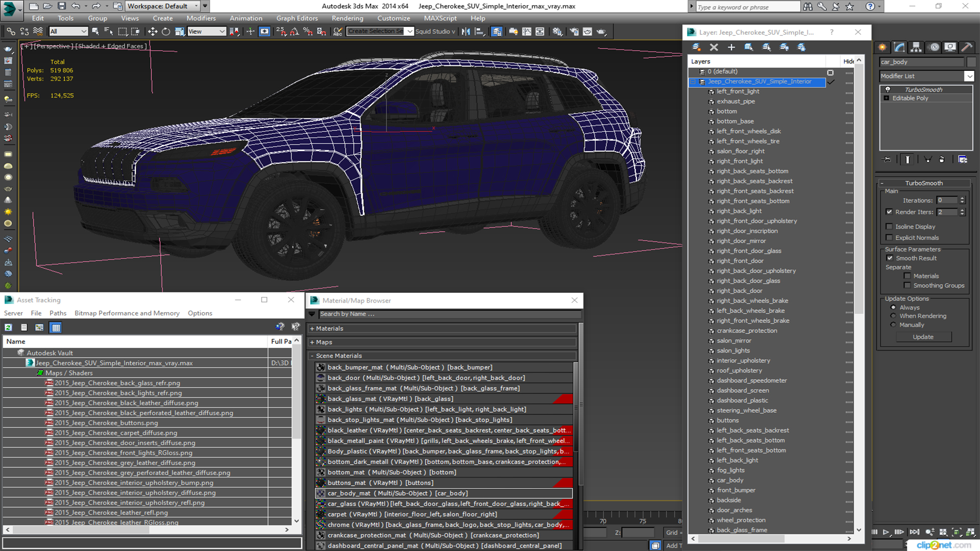Click Refresh icon in Asset Tracking

(x=9, y=328)
